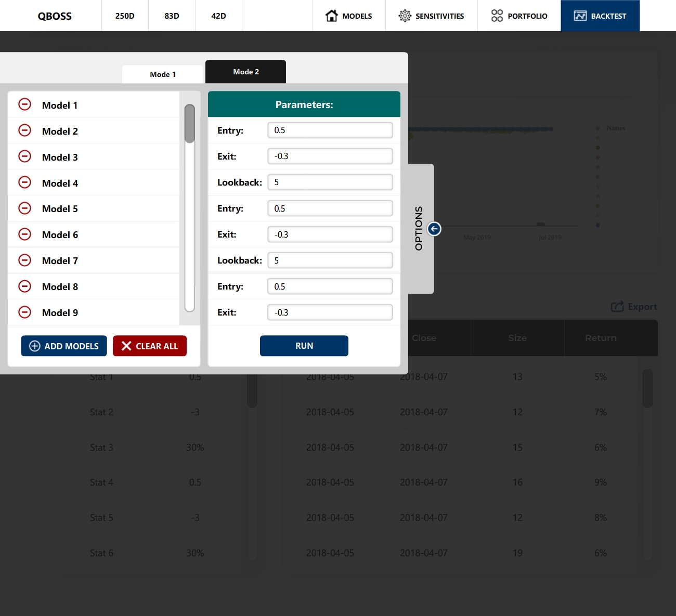Switch to the Mode 1 tab

(x=163, y=74)
